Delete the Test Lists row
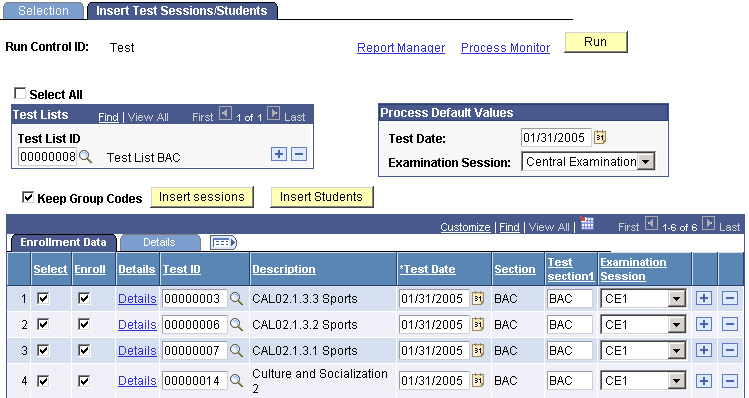This screenshot has width=749, height=398. pyautogui.click(x=299, y=154)
